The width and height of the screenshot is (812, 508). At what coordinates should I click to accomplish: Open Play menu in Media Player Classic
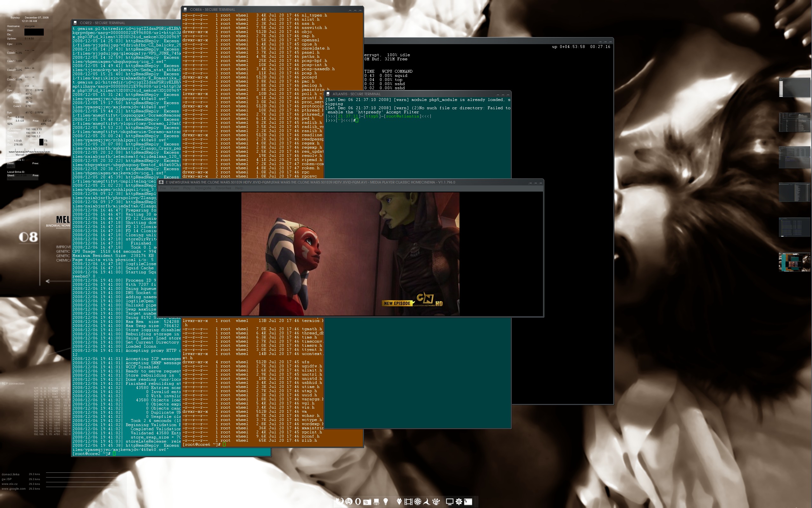point(187,188)
